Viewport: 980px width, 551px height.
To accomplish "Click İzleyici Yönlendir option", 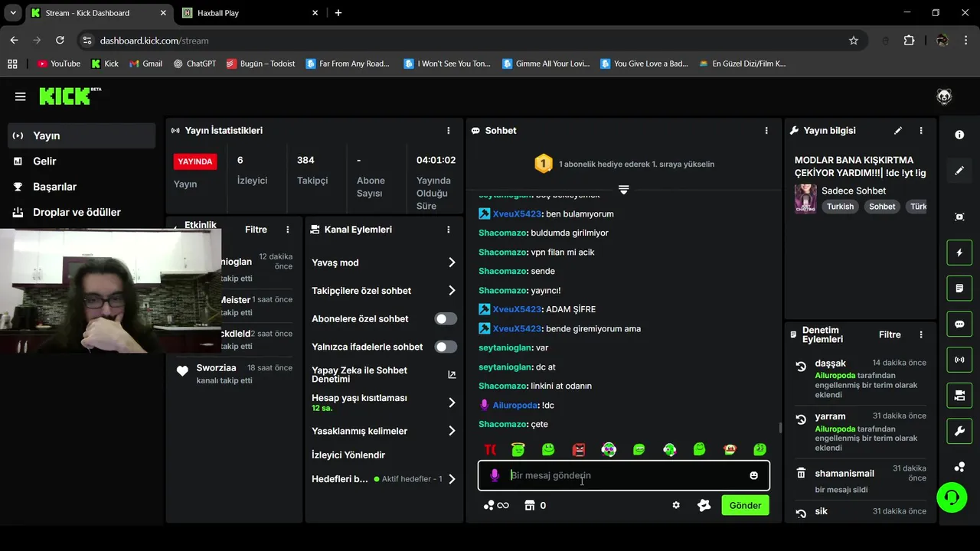I will click(348, 455).
